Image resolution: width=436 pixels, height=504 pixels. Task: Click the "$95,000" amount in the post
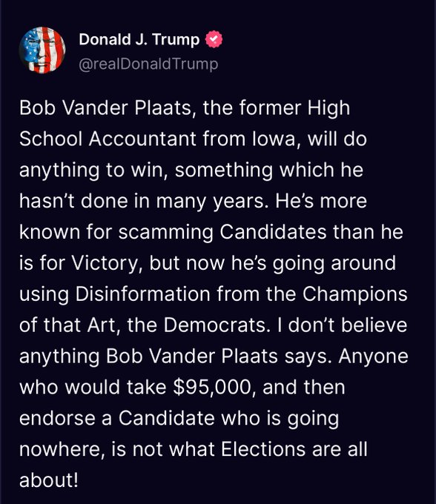pos(212,388)
